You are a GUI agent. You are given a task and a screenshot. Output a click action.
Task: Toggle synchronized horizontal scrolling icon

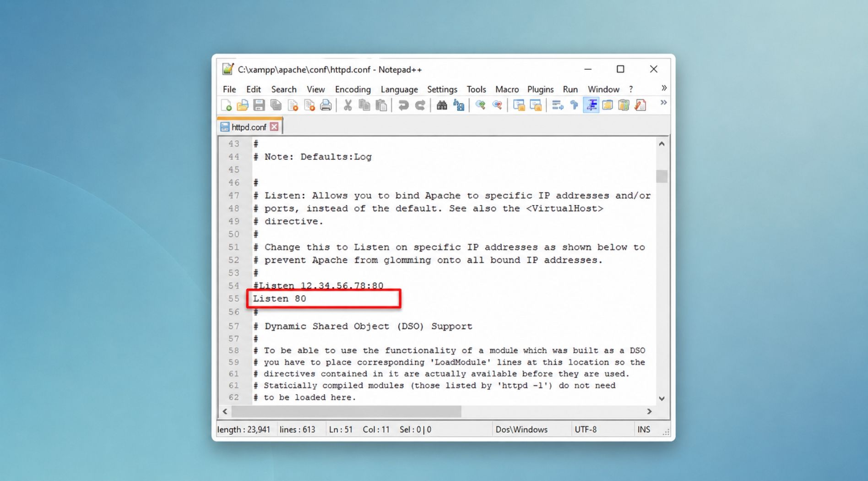click(536, 105)
